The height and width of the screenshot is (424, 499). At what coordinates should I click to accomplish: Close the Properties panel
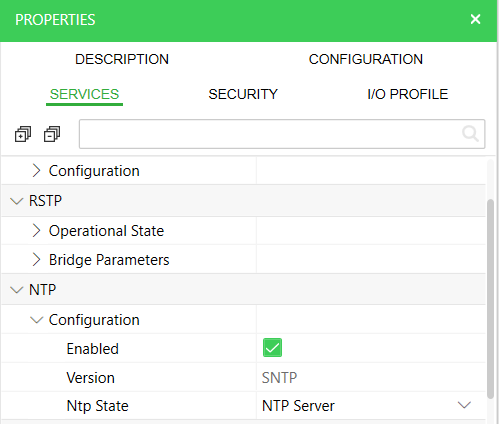[475, 19]
